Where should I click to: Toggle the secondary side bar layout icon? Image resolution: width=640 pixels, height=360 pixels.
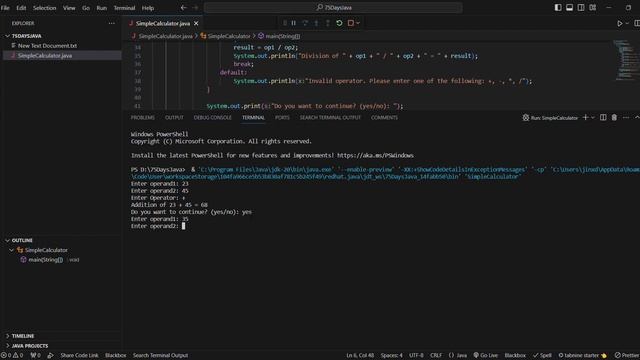581,7
